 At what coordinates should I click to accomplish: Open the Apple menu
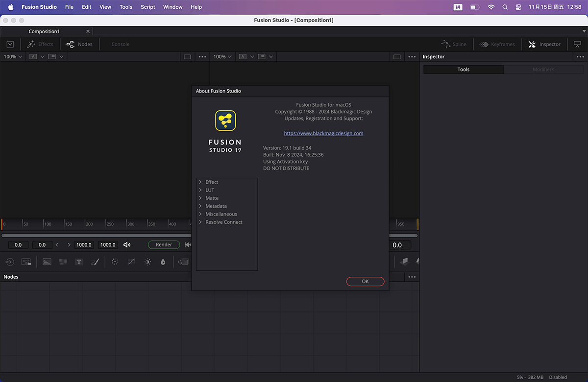pos(11,7)
